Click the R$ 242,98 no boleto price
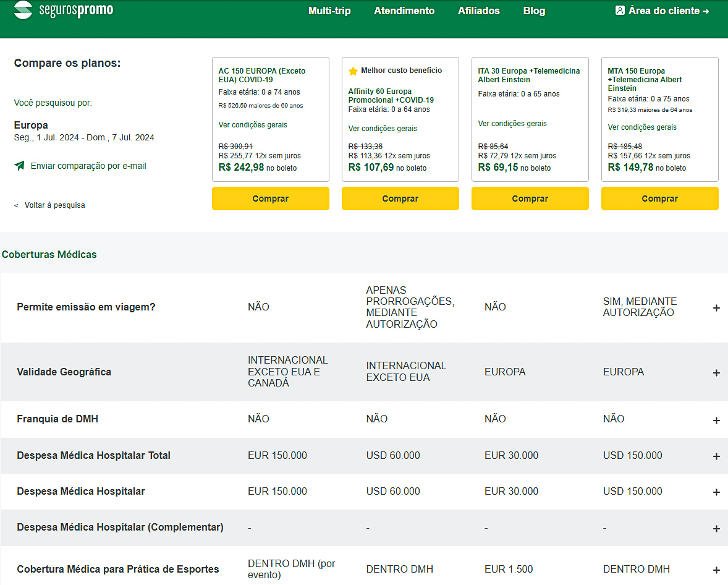 coord(258,168)
